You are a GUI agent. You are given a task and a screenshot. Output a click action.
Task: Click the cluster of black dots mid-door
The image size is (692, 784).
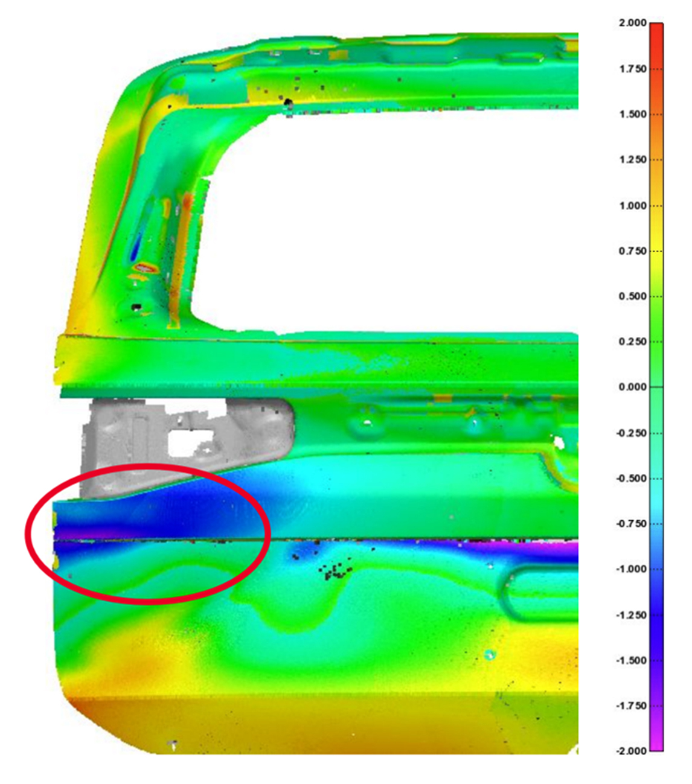point(336,569)
